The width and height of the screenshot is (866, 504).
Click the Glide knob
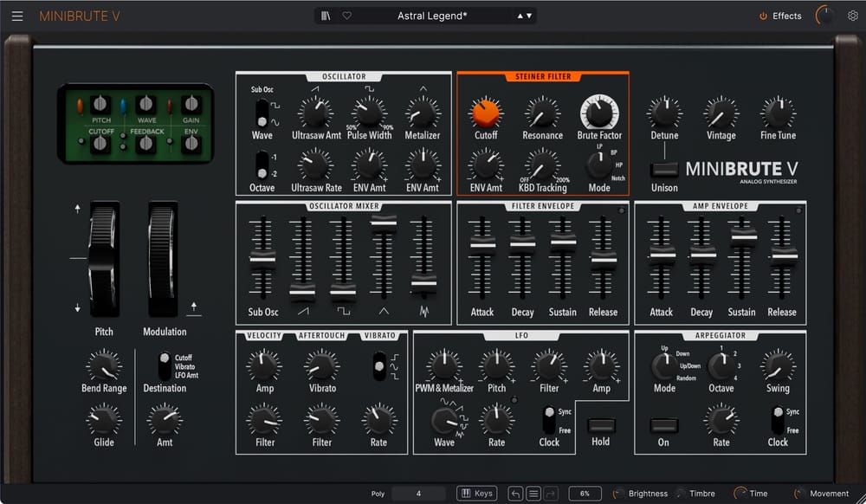tap(104, 419)
